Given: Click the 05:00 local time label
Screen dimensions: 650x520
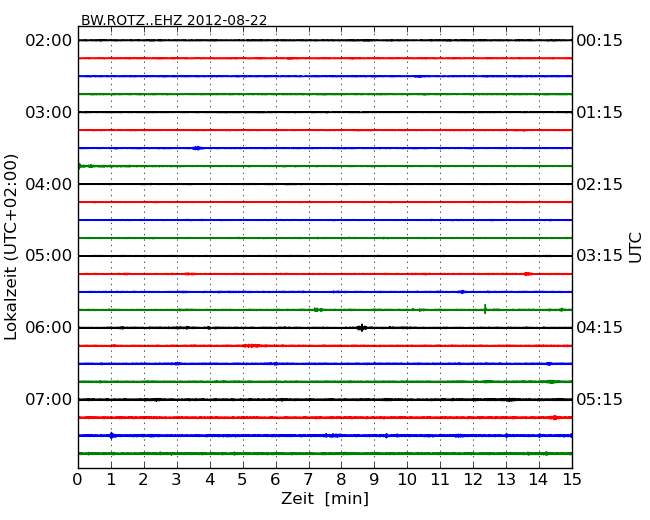Looking at the screenshot, I should coord(49,255).
